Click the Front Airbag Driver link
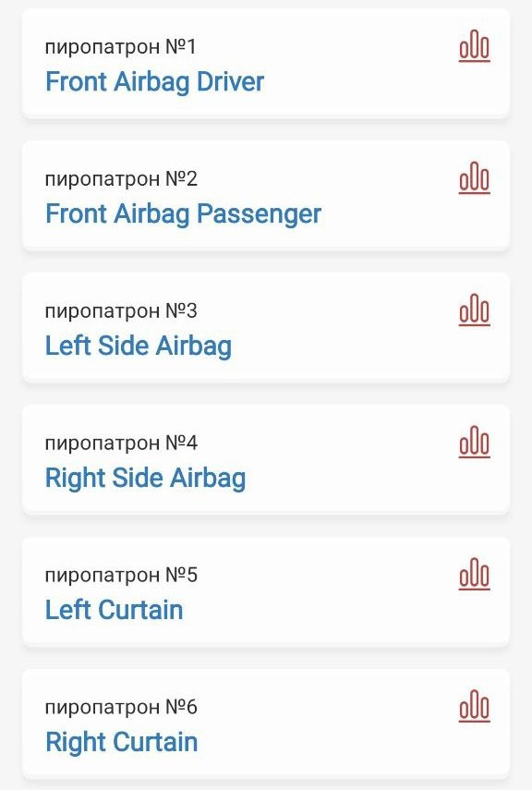The height and width of the screenshot is (790, 532). click(x=154, y=81)
